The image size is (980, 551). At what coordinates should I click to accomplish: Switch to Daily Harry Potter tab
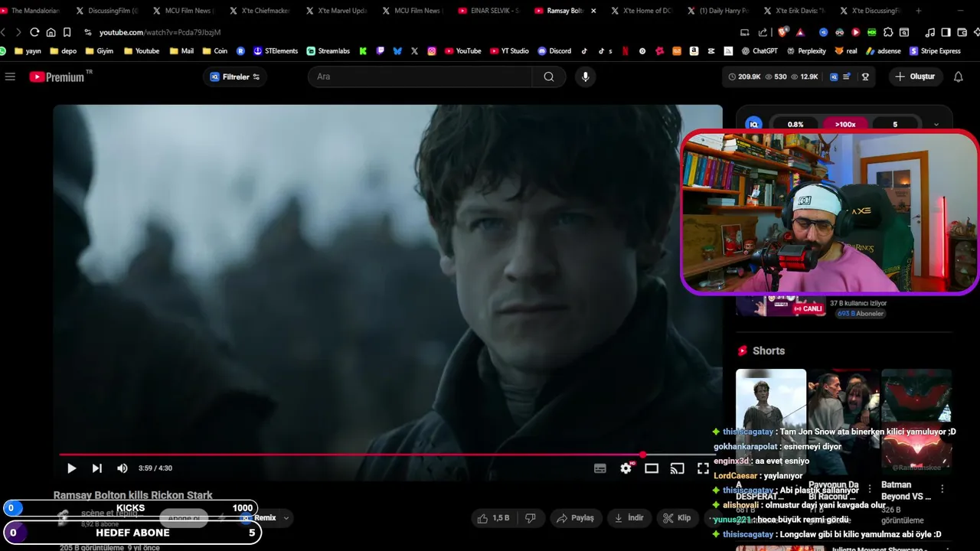pyautogui.click(x=718, y=11)
